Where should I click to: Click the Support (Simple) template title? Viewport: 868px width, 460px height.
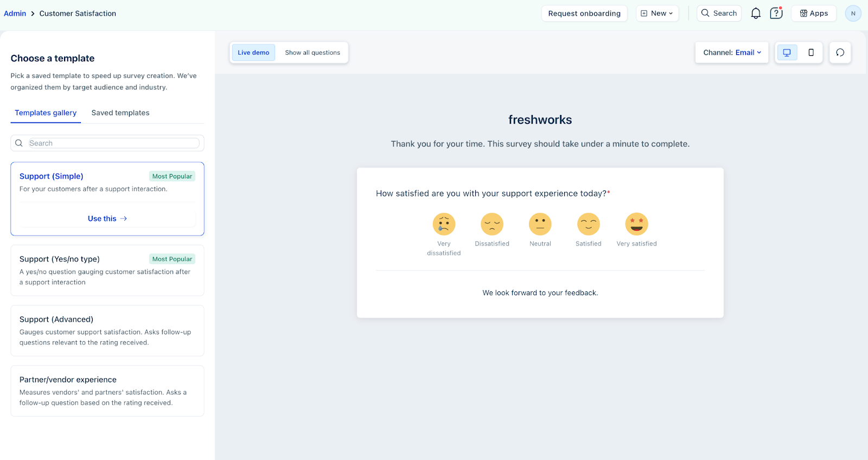pyautogui.click(x=52, y=176)
